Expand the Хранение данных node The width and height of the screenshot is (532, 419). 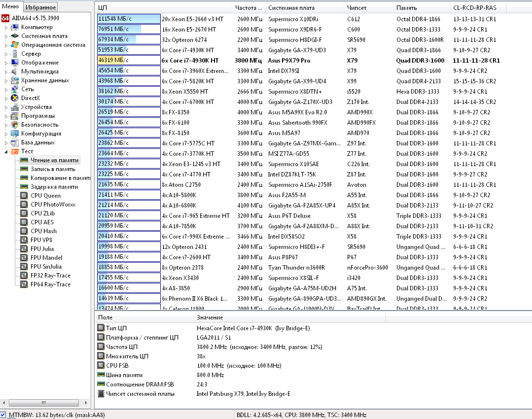pyautogui.click(x=6, y=81)
